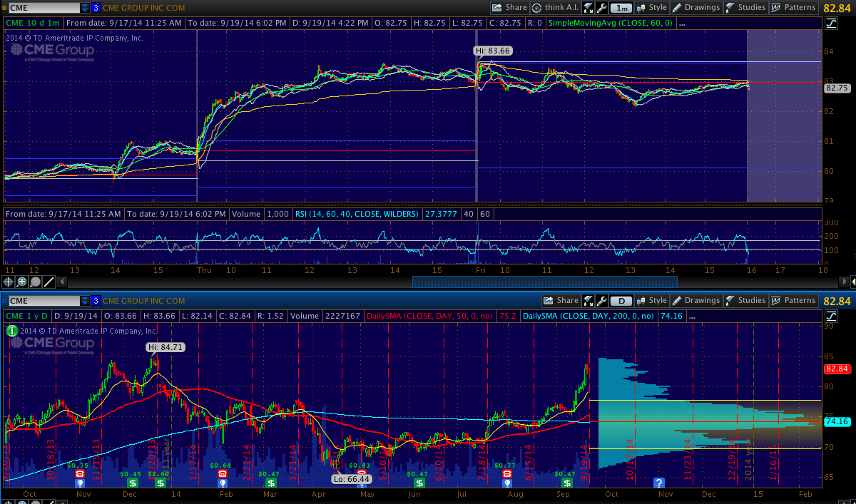The width and height of the screenshot is (856, 504).
Task: Open the Studies menu in top chart
Action: tap(745, 8)
